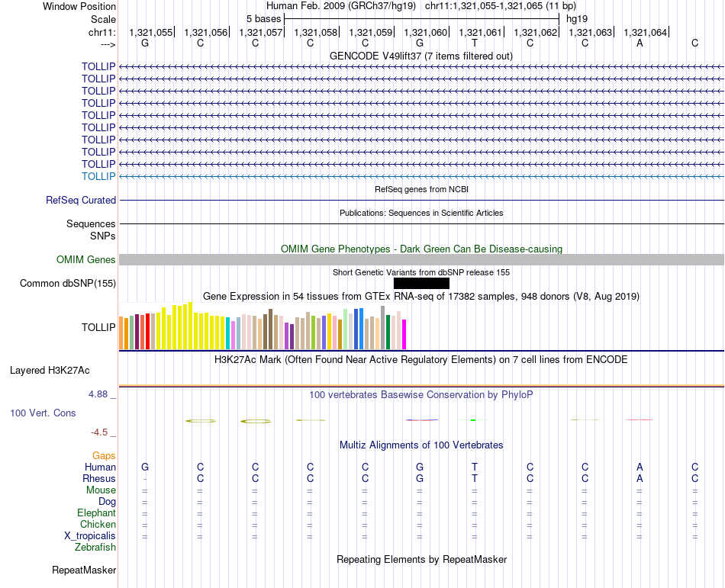
Task: Click the Elephant alignment row label
Action: tap(97, 513)
